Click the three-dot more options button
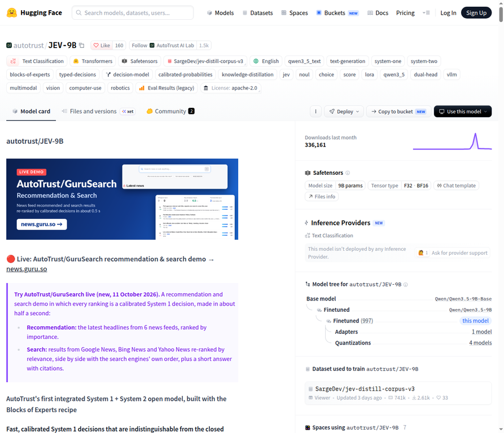Image resolution: width=504 pixels, height=433 pixels. coord(315,112)
